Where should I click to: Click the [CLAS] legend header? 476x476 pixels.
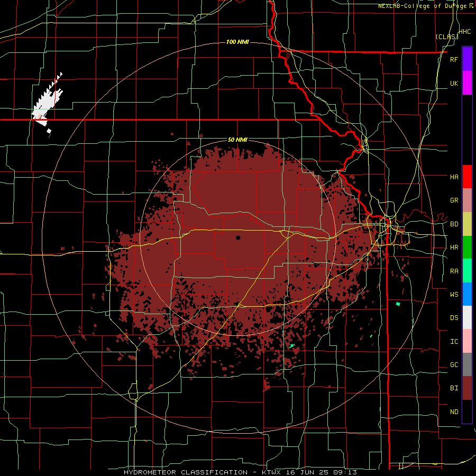point(447,36)
